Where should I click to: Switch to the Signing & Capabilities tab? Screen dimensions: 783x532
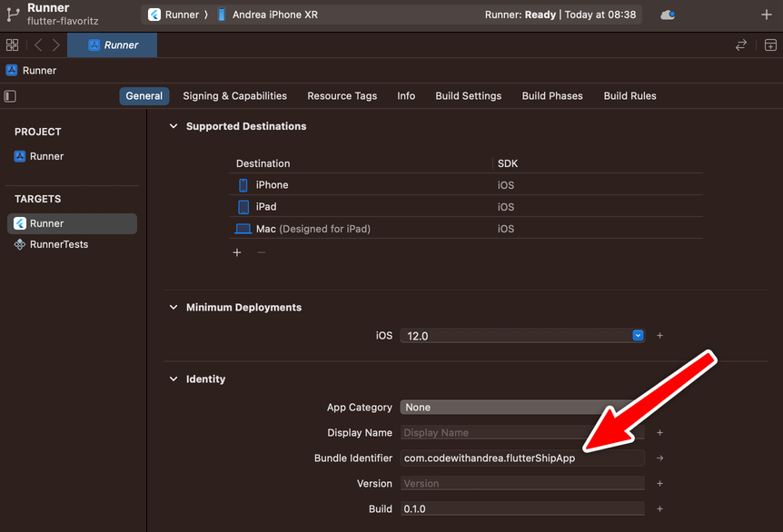[x=234, y=96]
